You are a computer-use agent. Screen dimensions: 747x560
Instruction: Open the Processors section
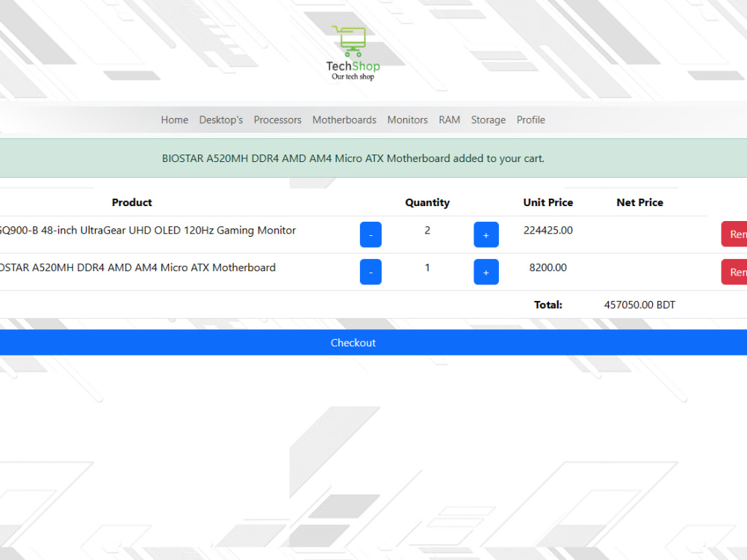(277, 119)
